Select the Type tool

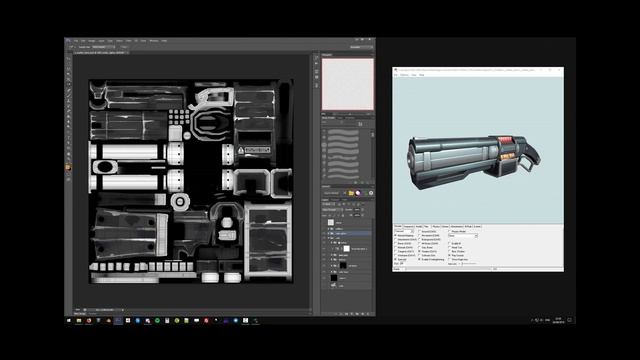click(68, 138)
